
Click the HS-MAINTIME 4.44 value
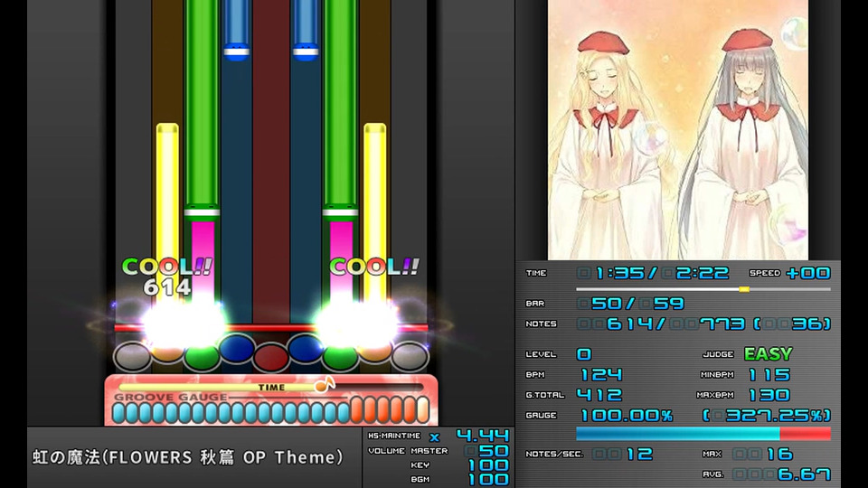[x=482, y=436]
